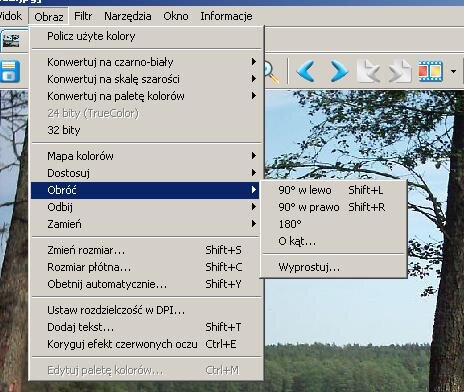This screenshot has width=464, height=392.
Task: Expand Odbij submenu
Action: [x=145, y=207]
